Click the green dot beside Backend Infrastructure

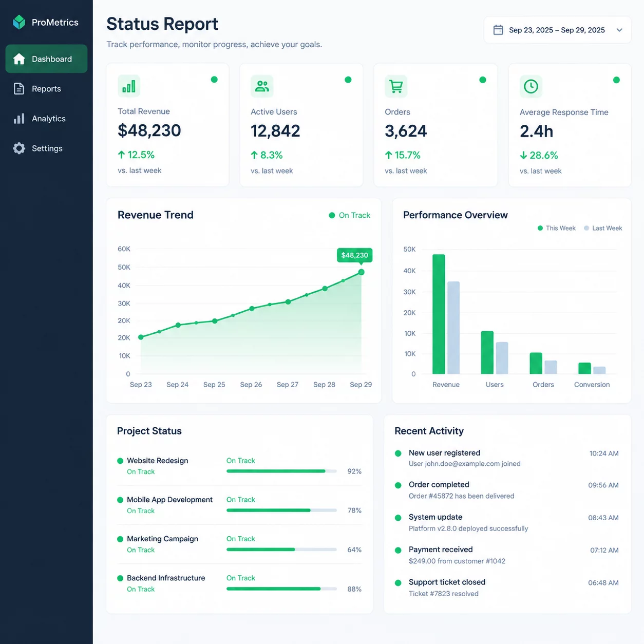pos(120,578)
